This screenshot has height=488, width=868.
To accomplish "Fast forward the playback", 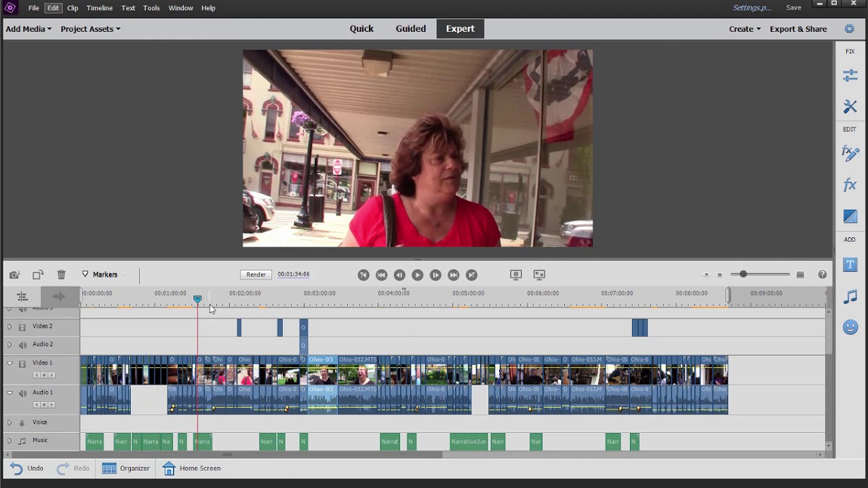I will point(454,274).
